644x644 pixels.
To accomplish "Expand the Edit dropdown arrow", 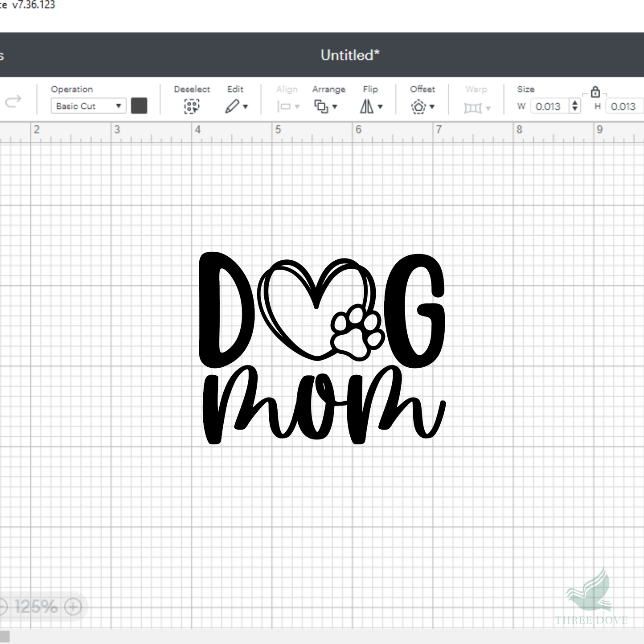I will (245, 107).
